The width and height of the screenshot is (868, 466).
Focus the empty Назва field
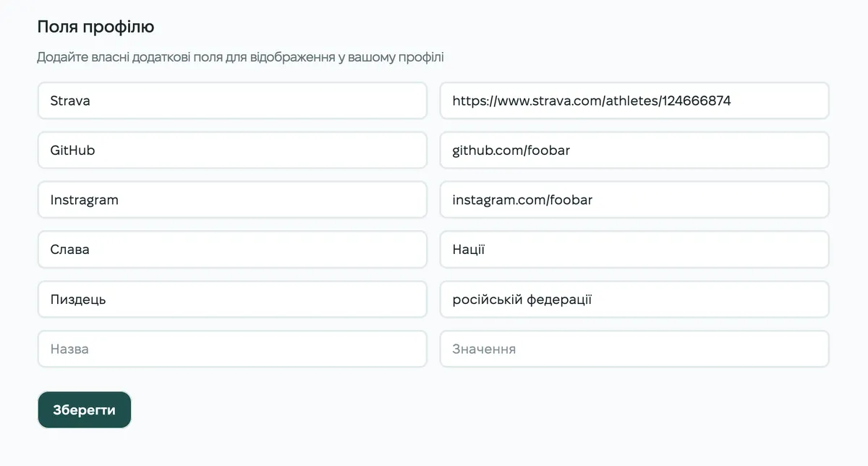(232, 349)
